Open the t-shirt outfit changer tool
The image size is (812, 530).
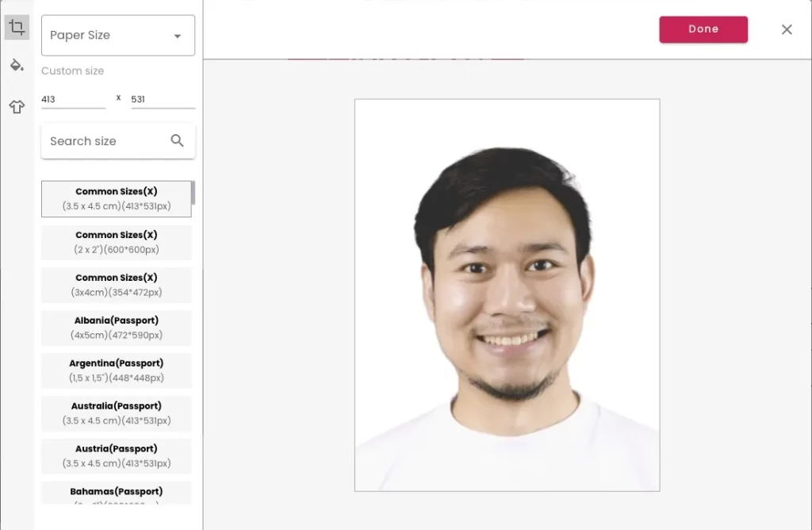point(17,107)
